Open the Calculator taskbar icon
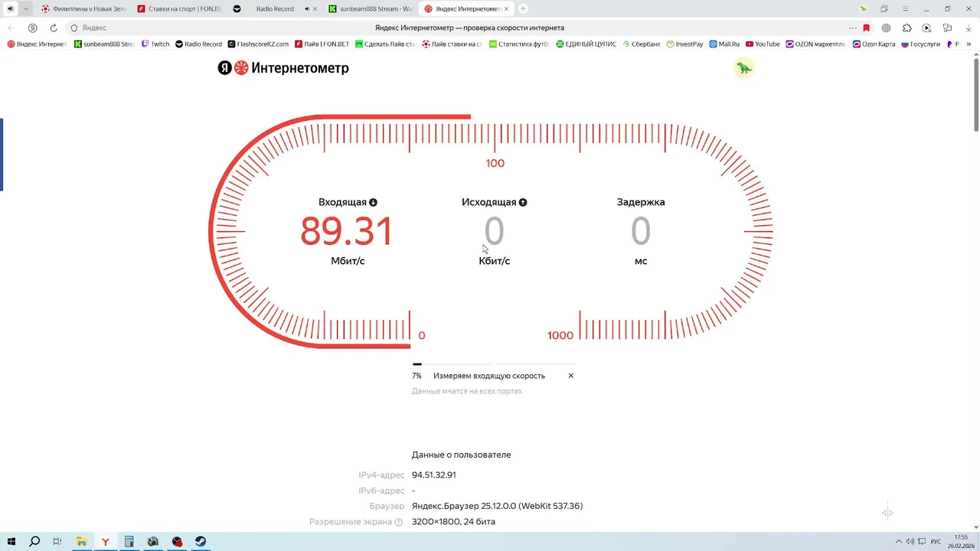Viewport: 980px width, 551px height. click(129, 542)
